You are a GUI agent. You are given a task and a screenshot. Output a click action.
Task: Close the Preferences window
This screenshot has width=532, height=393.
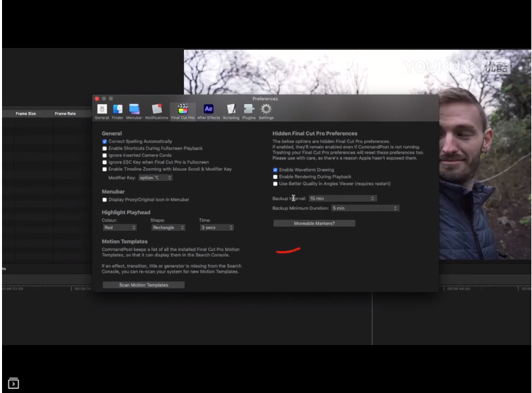97,99
